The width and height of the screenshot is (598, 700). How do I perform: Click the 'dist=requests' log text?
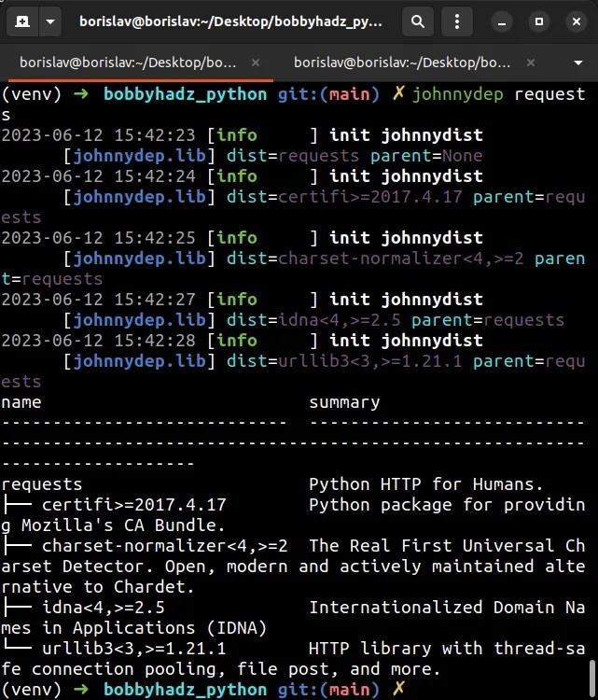click(293, 156)
